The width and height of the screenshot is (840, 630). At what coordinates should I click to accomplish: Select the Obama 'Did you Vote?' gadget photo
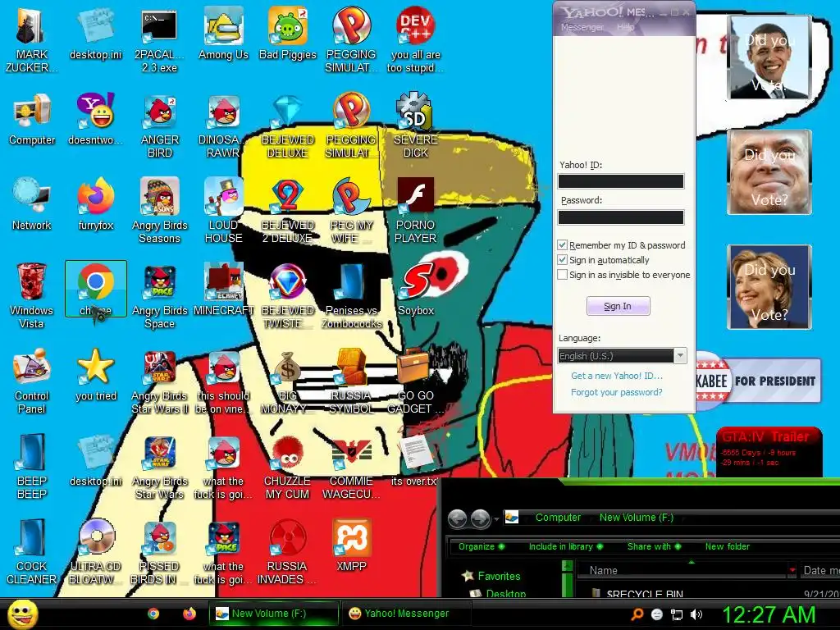tap(769, 57)
